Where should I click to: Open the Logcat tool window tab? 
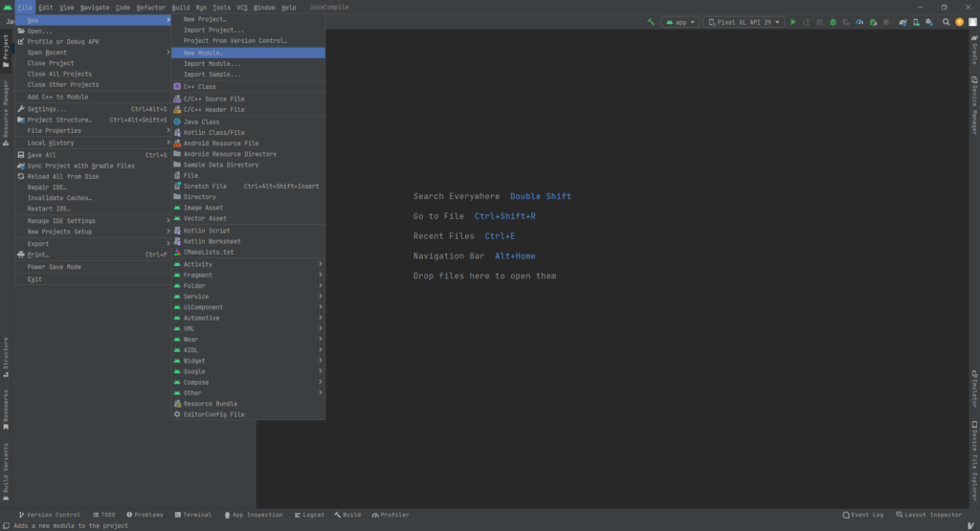pos(309,515)
